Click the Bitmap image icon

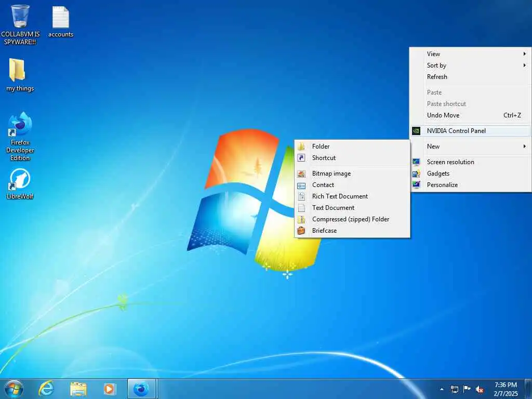(x=301, y=174)
